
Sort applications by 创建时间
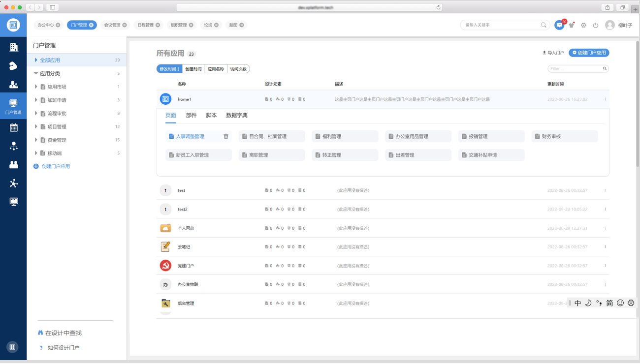pyautogui.click(x=193, y=69)
